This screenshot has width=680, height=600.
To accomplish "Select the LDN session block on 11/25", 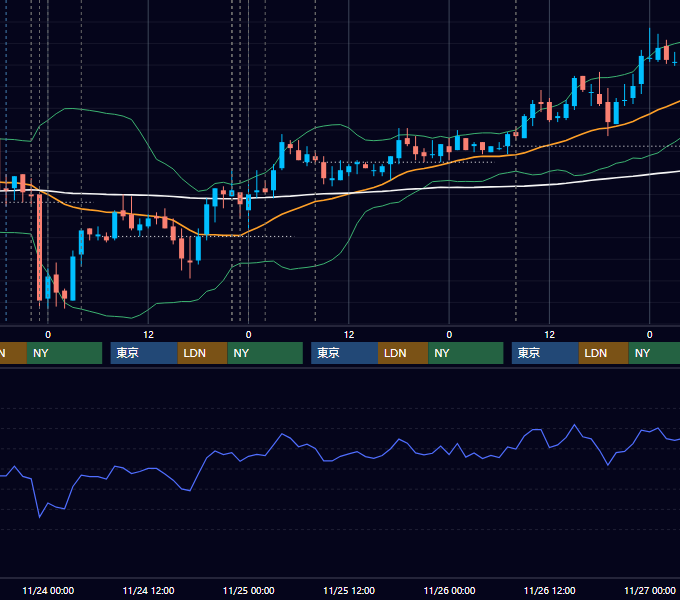I will click(x=403, y=353).
